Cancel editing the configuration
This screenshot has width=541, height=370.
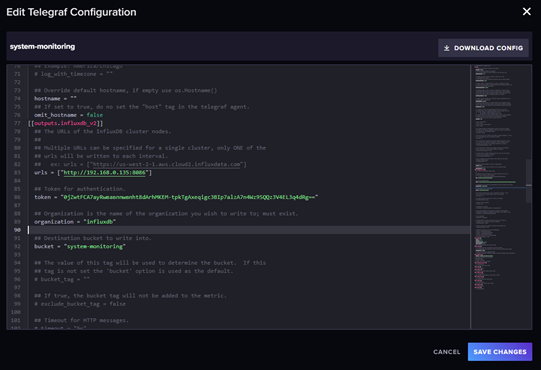446,352
